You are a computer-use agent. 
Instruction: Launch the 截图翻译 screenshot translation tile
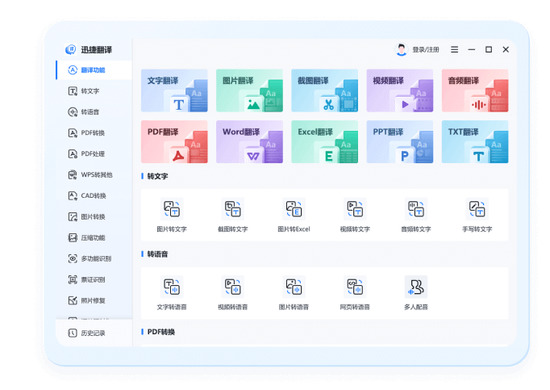coord(324,90)
